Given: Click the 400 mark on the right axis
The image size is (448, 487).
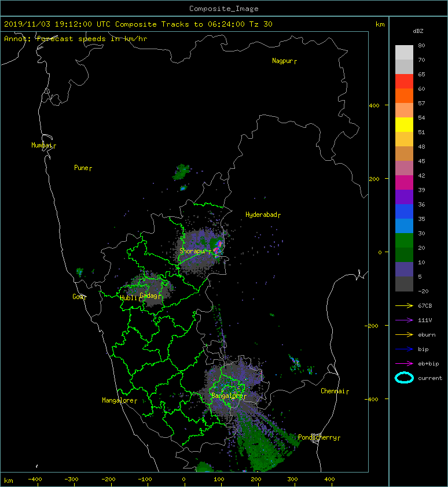Looking at the screenshot, I should point(374,106).
